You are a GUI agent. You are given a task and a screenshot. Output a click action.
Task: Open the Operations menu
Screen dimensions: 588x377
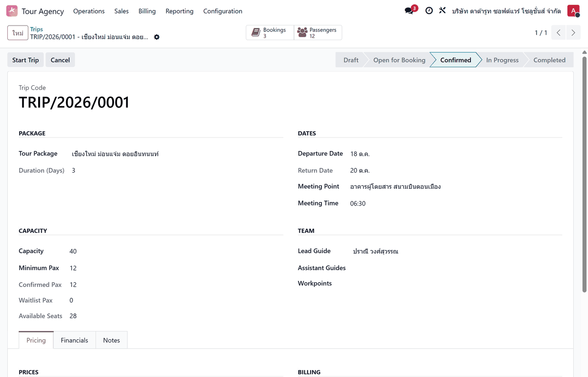point(89,11)
